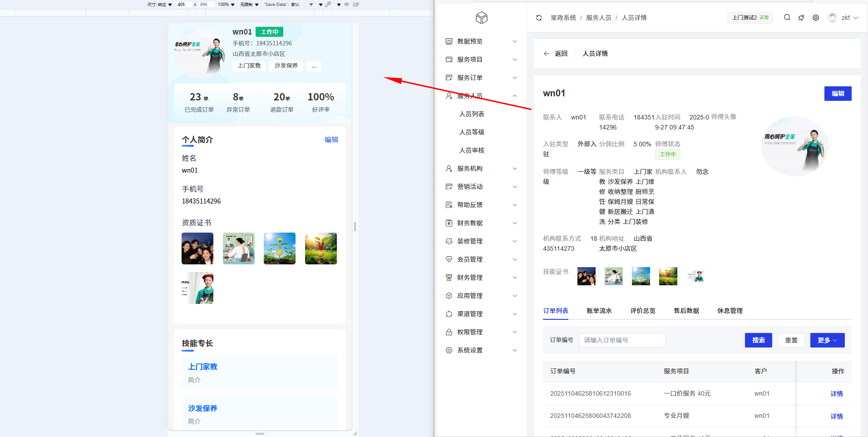
Task: Click the blue 编辑 button for wn01
Action: tap(838, 94)
